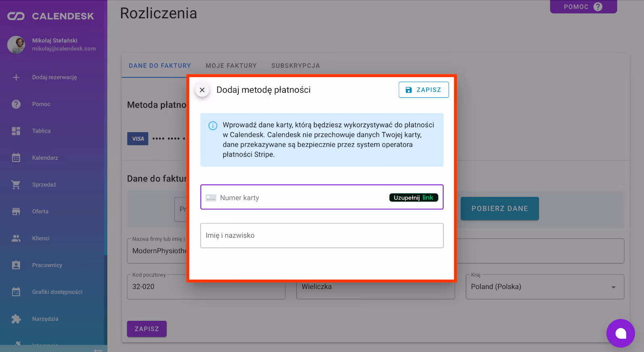Click the Klienci people icon
The height and width of the screenshot is (352, 644).
(16, 238)
